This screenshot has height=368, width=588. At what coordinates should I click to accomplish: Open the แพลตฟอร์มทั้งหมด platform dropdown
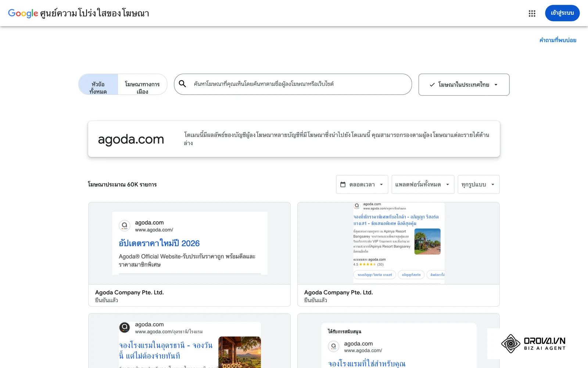pyautogui.click(x=423, y=184)
